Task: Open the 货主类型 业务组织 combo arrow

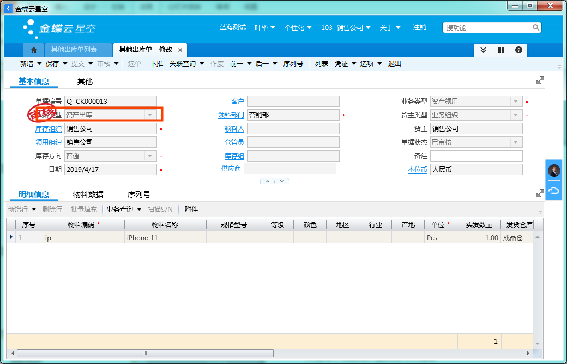Action: (516, 115)
